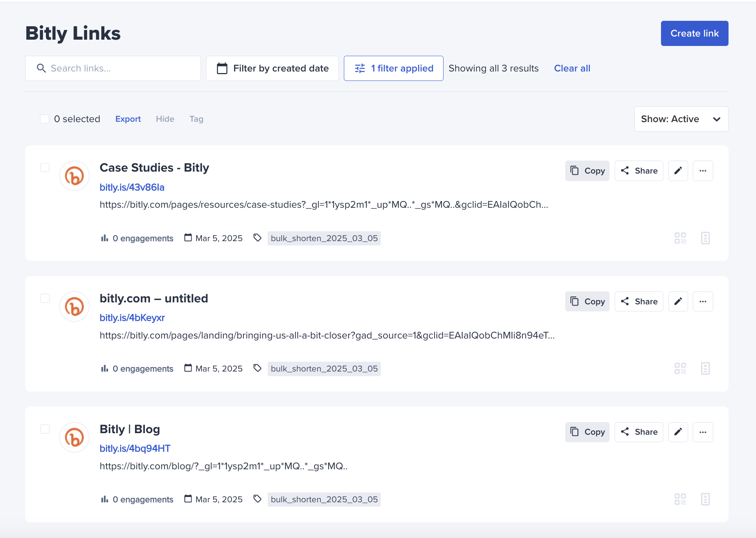Click the bringing-us-all-a-bit-closer destination URL
756x538 pixels.
[327, 335]
